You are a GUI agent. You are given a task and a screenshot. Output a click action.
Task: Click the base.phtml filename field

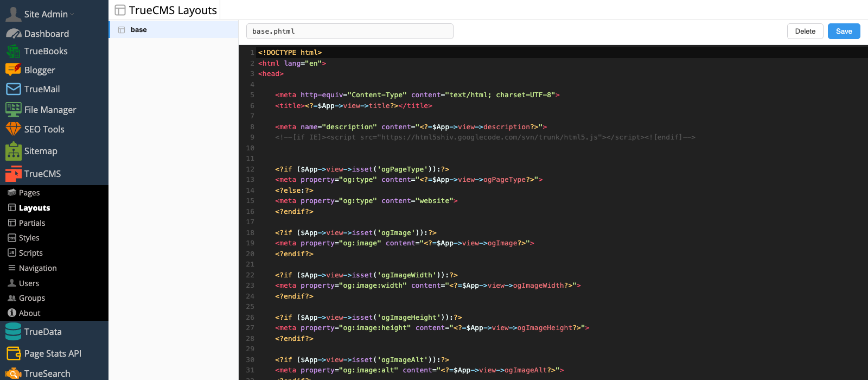tap(350, 31)
